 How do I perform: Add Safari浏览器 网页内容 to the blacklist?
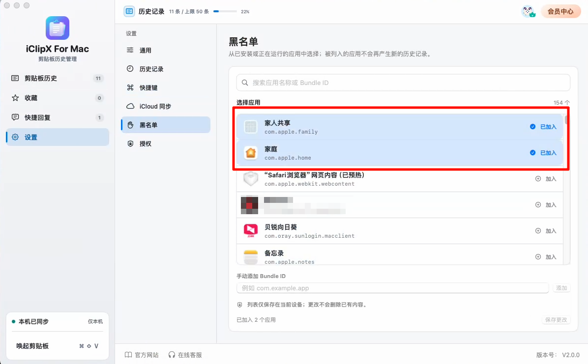[x=546, y=179]
